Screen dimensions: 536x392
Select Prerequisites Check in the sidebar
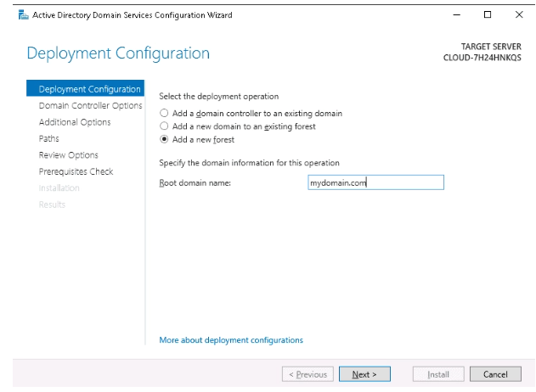pos(76,171)
